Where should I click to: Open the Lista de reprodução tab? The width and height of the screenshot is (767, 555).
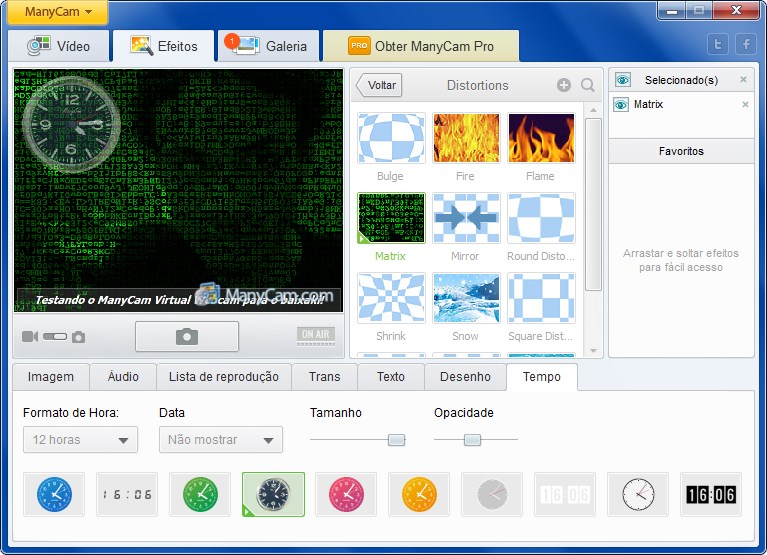pos(224,377)
